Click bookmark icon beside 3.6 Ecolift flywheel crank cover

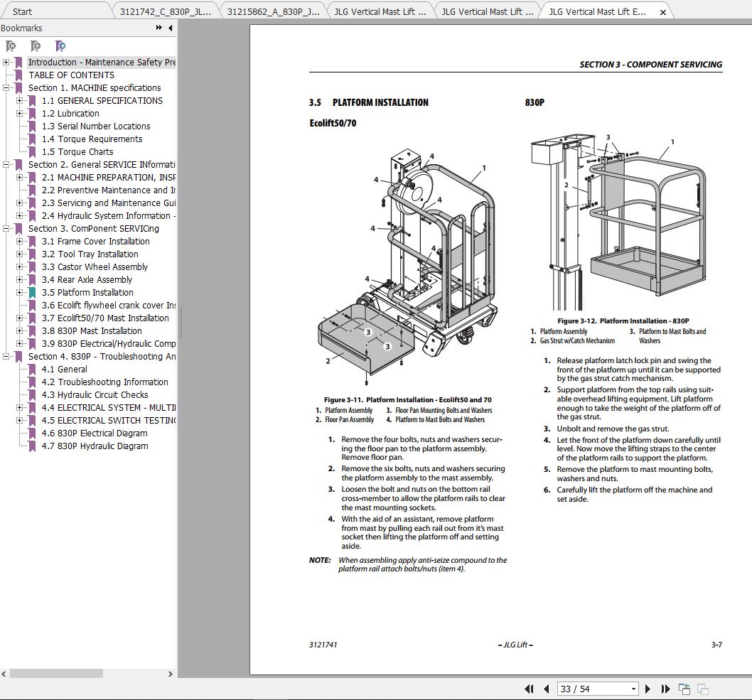click(x=32, y=306)
